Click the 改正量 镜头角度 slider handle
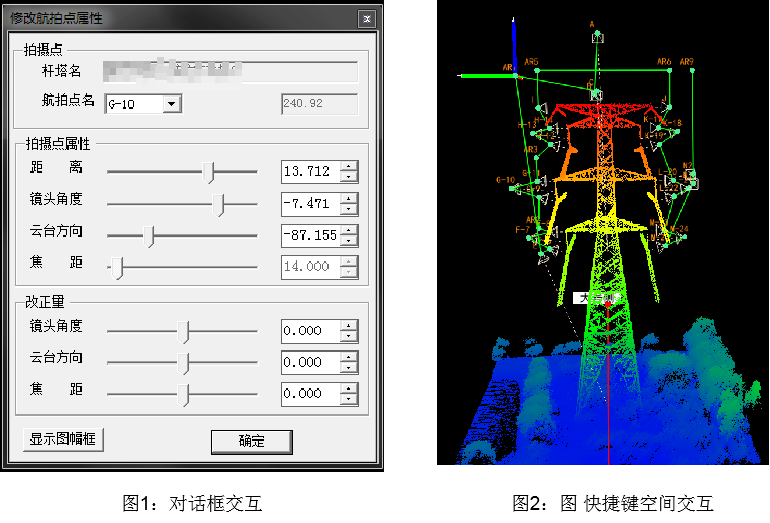This screenshot has width=770, height=523. pyautogui.click(x=184, y=332)
